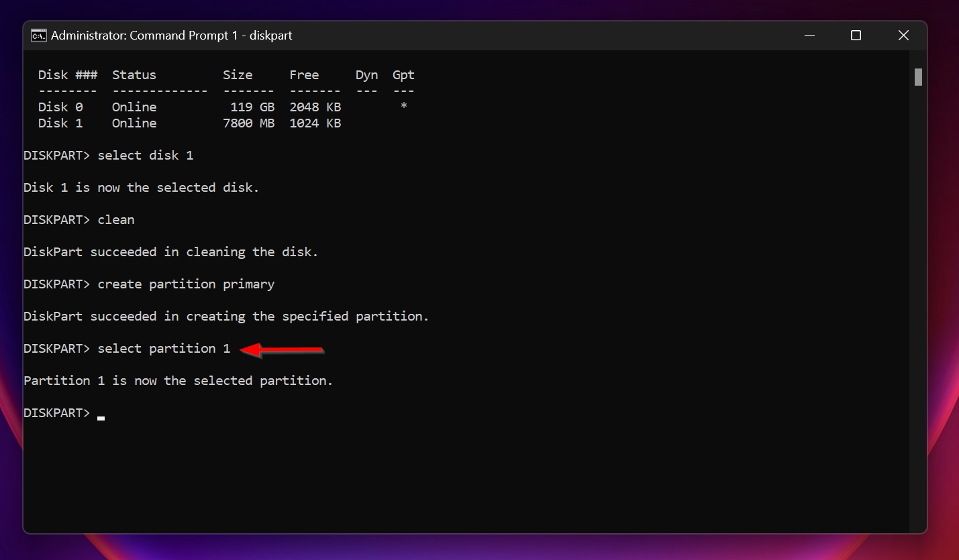This screenshot has width=959, height=560.
Task: Click the Command Prompt icon in title bar
Action: pos(38,36)
